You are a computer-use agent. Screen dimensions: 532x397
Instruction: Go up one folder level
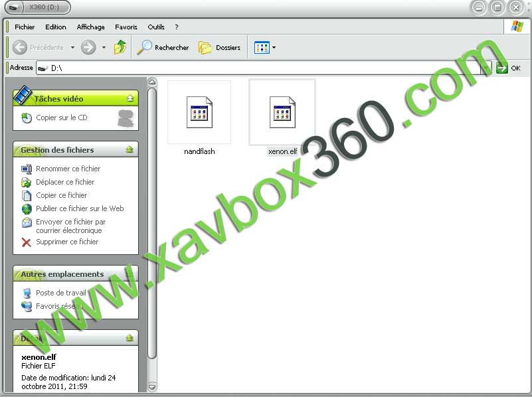coord(120,47)
